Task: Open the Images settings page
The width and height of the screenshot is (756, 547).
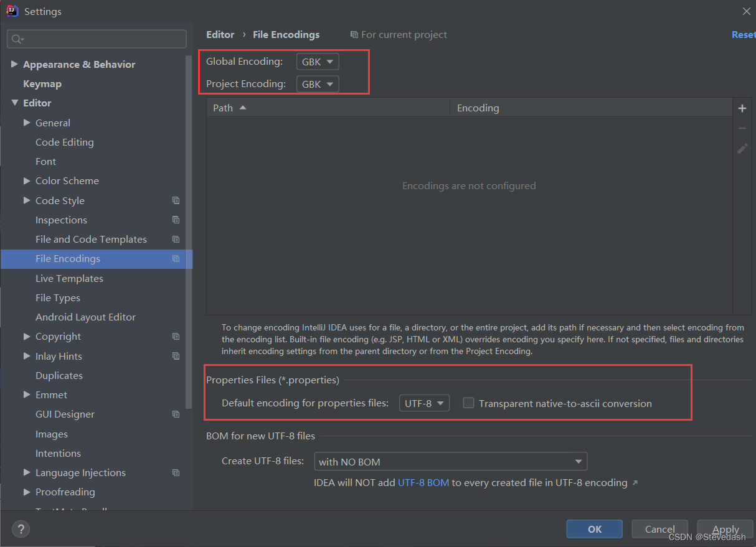Action: [x=52, y=434]
